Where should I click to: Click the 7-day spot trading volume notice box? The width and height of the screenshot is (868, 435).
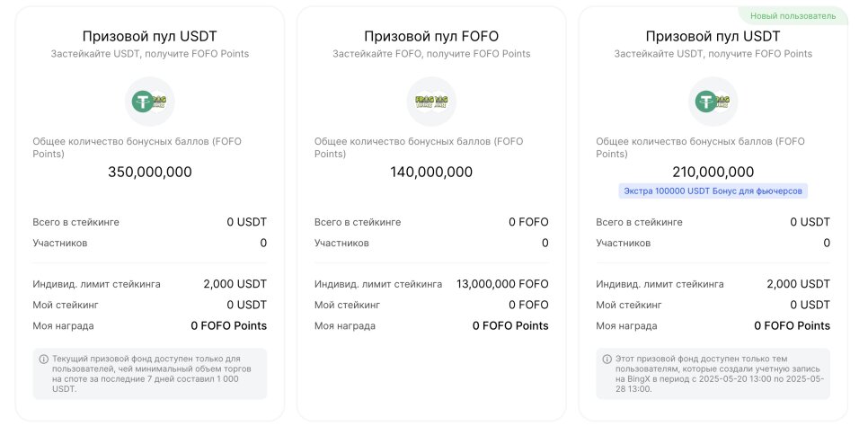(x=149, y=374)
